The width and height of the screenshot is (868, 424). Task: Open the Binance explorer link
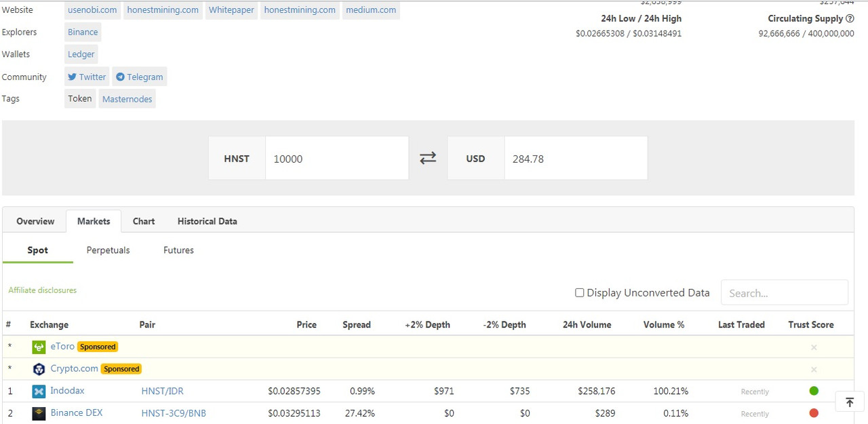coord(83,32)
